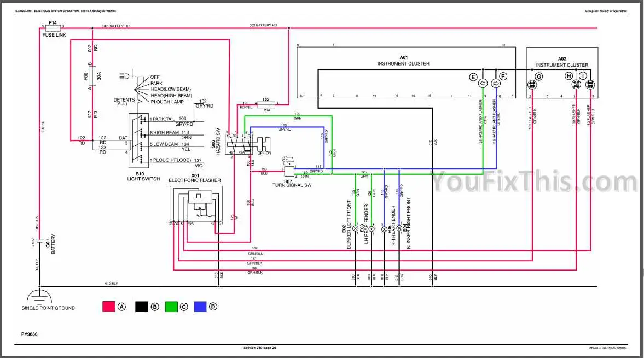The width and height of the screenshot is (644, 358).
Task: Click the '5 LOW BEAM 134' circuit label
Action: [169, 144]
